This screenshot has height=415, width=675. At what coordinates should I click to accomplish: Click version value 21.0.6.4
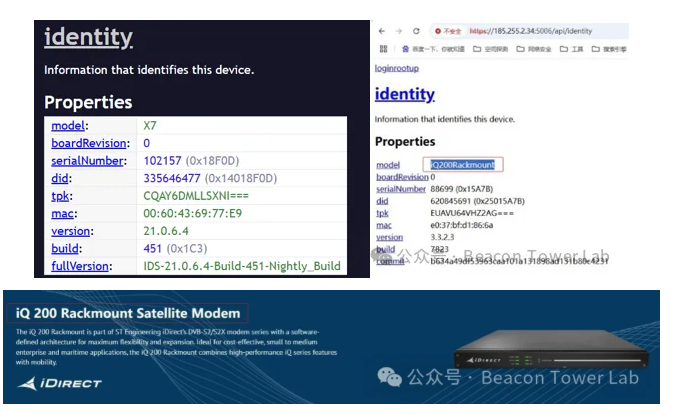click(166, 231)
